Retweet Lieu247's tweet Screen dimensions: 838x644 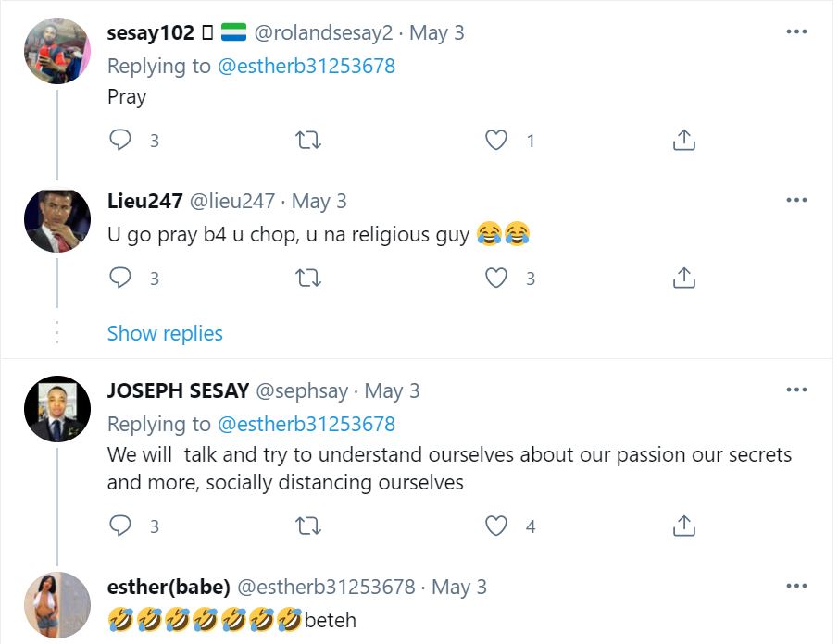[307, 278]
